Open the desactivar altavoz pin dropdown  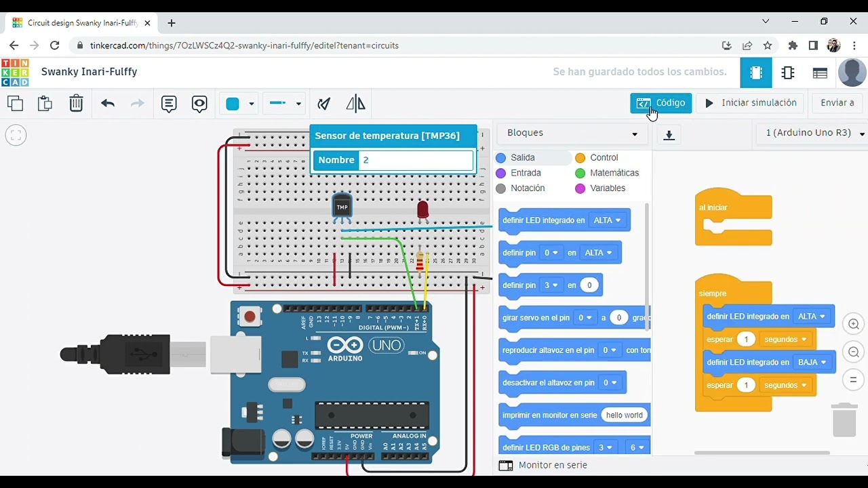tap(610, 383)
